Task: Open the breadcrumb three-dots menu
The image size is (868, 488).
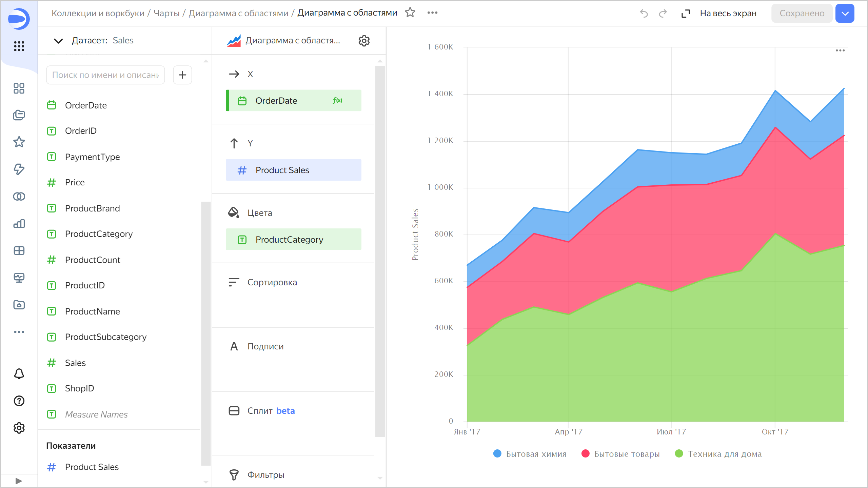Action: (432, 13)
